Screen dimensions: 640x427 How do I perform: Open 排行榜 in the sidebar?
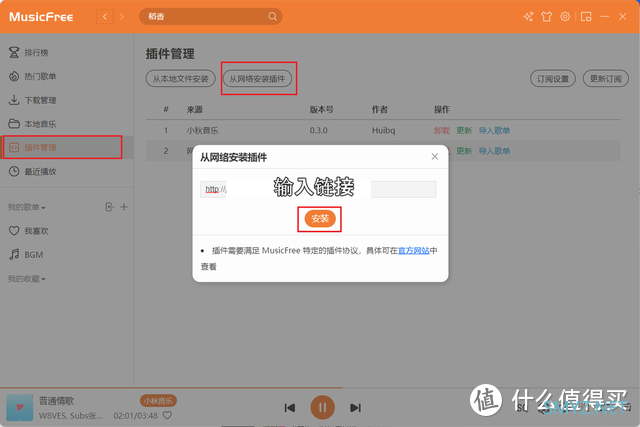click(67, 53)
